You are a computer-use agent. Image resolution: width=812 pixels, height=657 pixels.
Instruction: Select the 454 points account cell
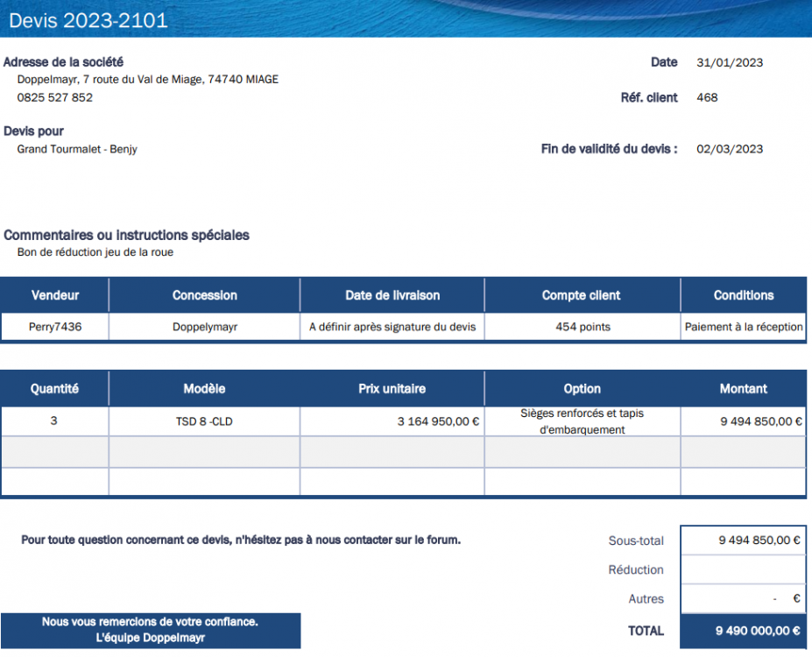point(582,327)
